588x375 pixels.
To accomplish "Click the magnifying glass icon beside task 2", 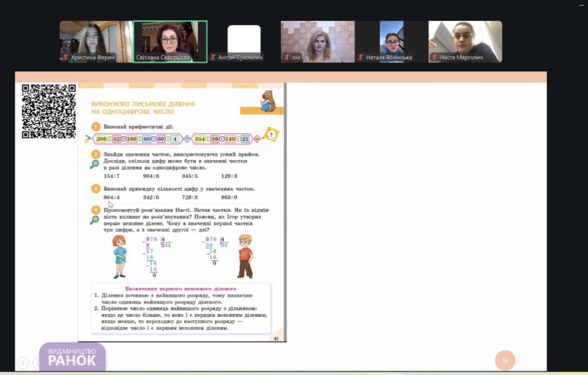I will [x=95, y=164].
